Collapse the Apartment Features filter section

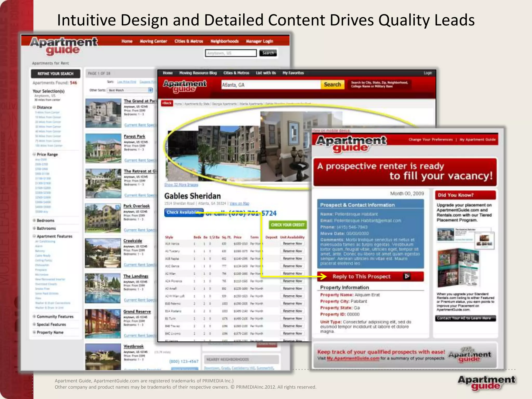click(x=34, y=236)
